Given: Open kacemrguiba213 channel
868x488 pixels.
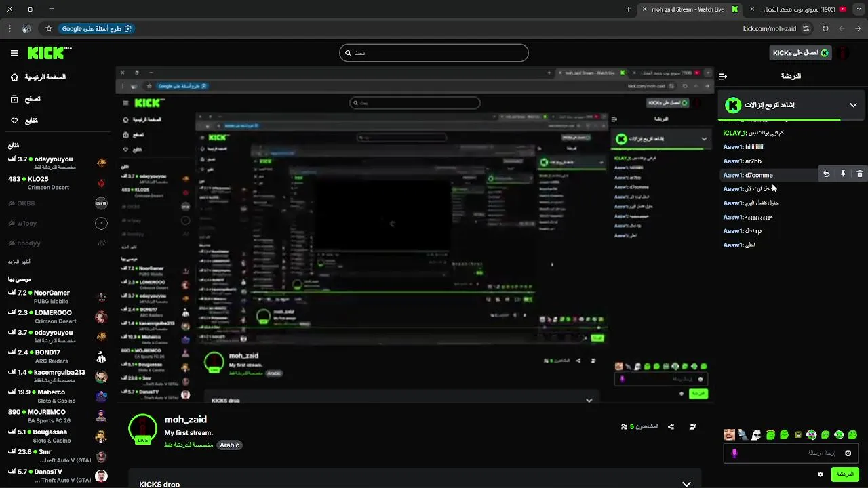Looking at the screenshot, I should click(57, 376).
